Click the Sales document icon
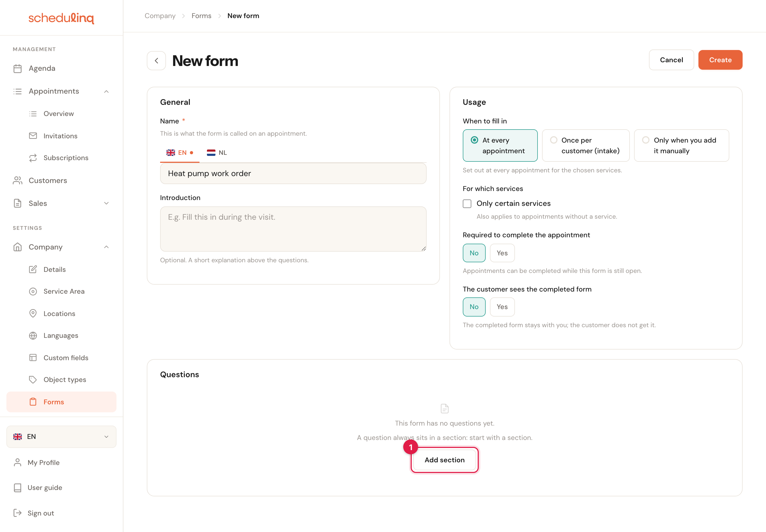Screen dimensions: 766x532 point(17,203)
